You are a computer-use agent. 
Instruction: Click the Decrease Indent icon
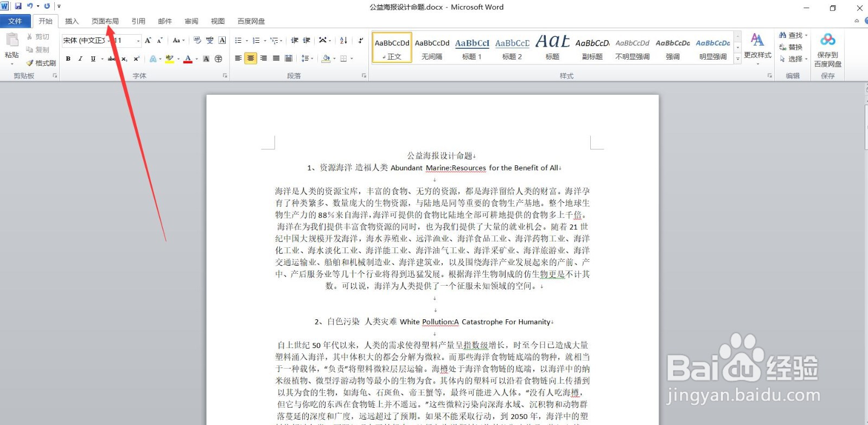point(295,41)
